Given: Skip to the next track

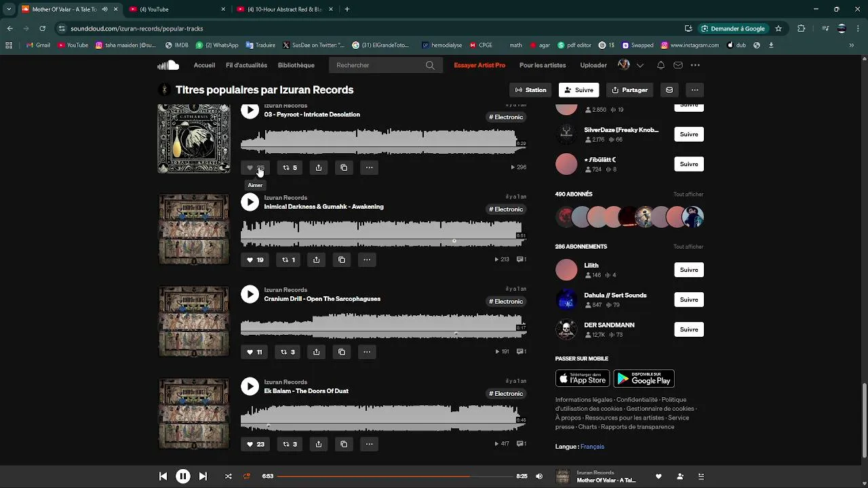Looking at the screenshot, I should (203, 476).
